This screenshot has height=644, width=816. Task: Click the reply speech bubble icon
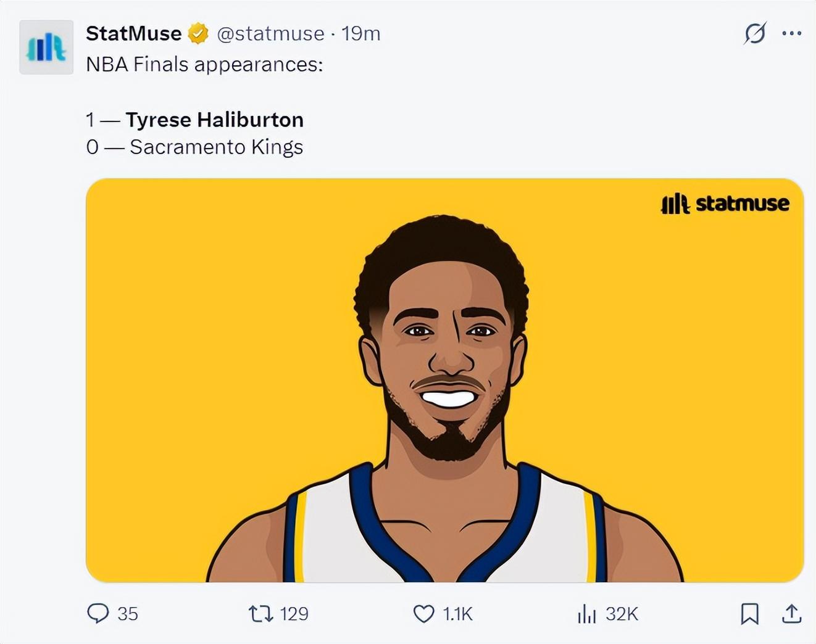point(98,613)
